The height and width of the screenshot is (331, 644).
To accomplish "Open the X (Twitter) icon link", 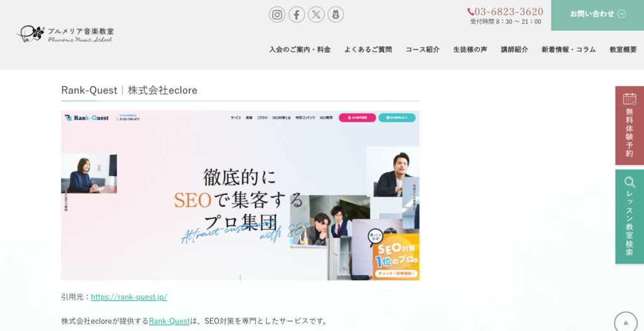I will click(x=316, y=14).
